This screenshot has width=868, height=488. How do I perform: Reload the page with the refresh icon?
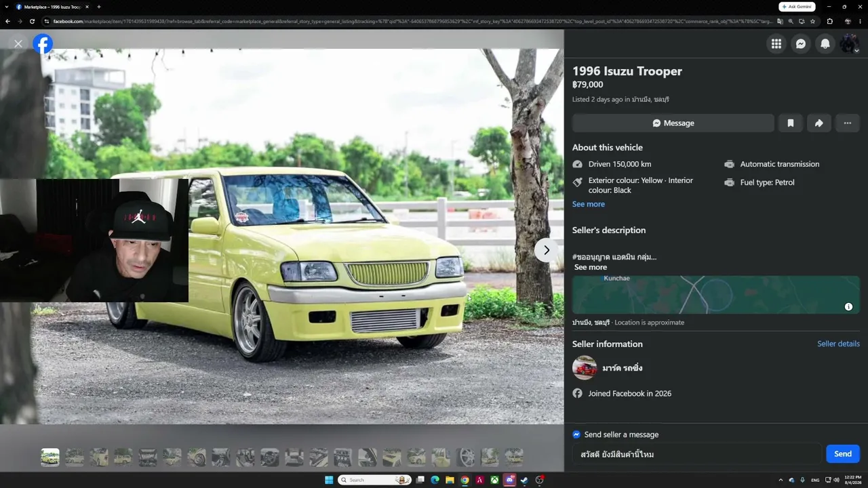(32, 21)
